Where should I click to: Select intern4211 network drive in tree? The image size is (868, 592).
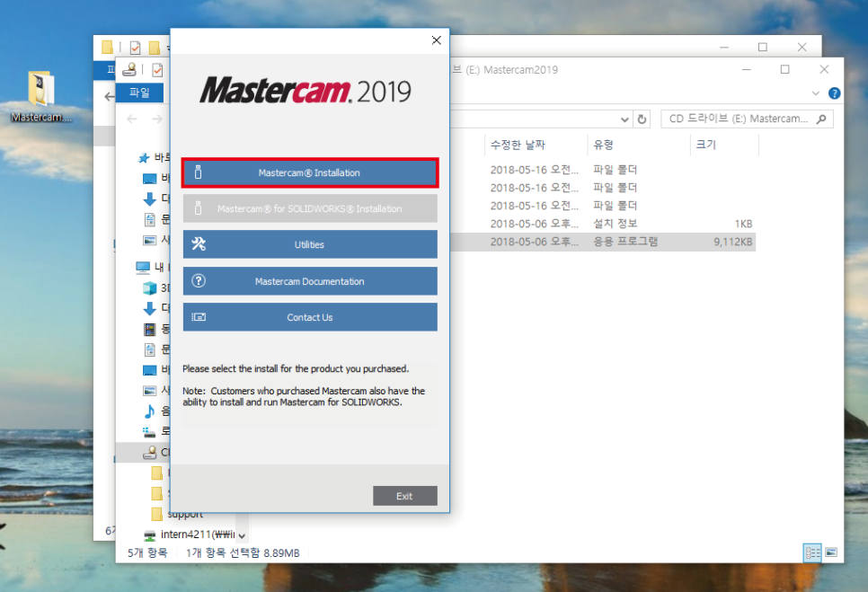point(191,535)
